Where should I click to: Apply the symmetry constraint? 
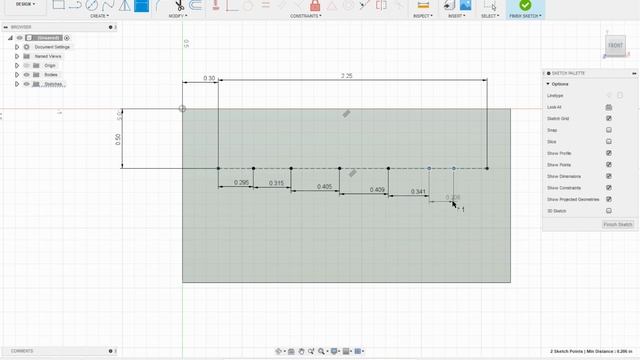click(381, 5)
